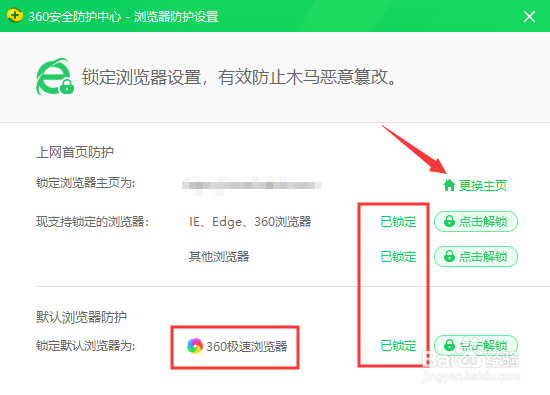
Task: Click the 锁定浏览器主页为 label
Action: pos(86,183)
